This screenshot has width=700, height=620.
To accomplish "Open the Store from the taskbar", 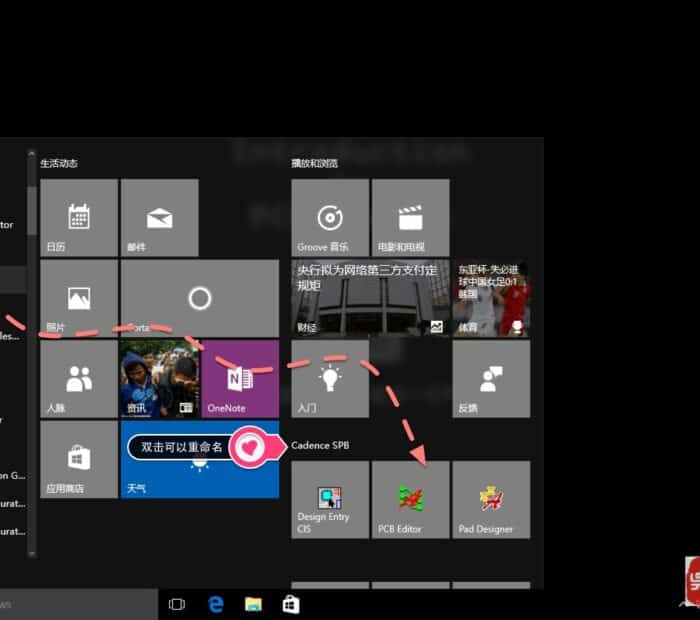I will [x=291, y=605].
